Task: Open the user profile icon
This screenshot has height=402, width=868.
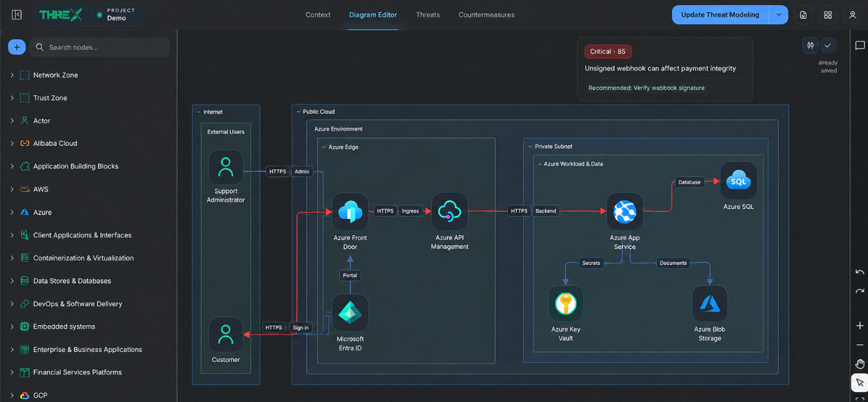Action: tap(852, 15)
